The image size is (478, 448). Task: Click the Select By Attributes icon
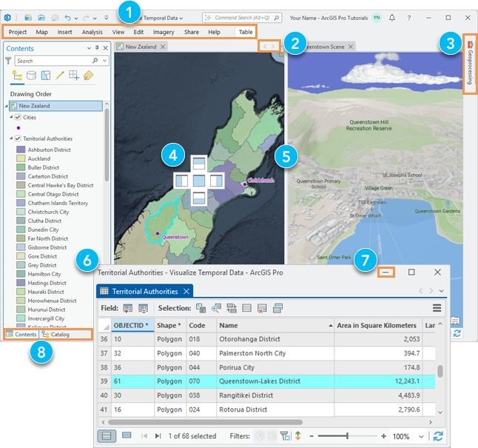201,308
